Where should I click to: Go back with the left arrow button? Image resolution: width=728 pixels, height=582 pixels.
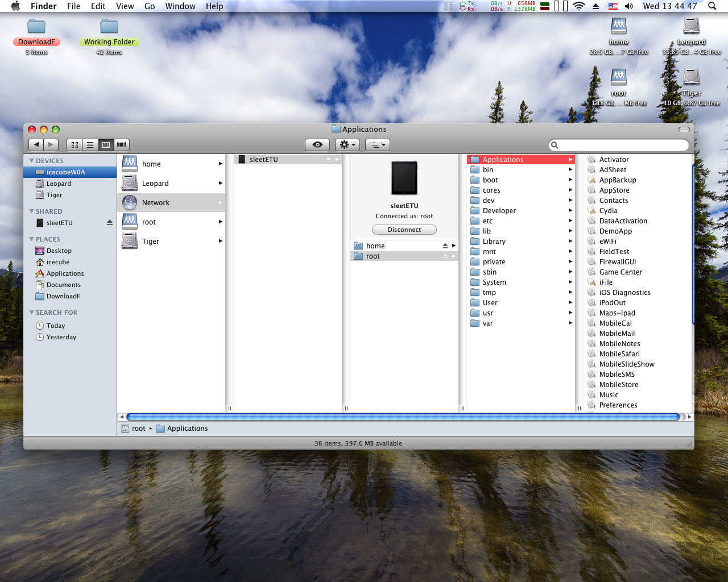coord(36,145)
